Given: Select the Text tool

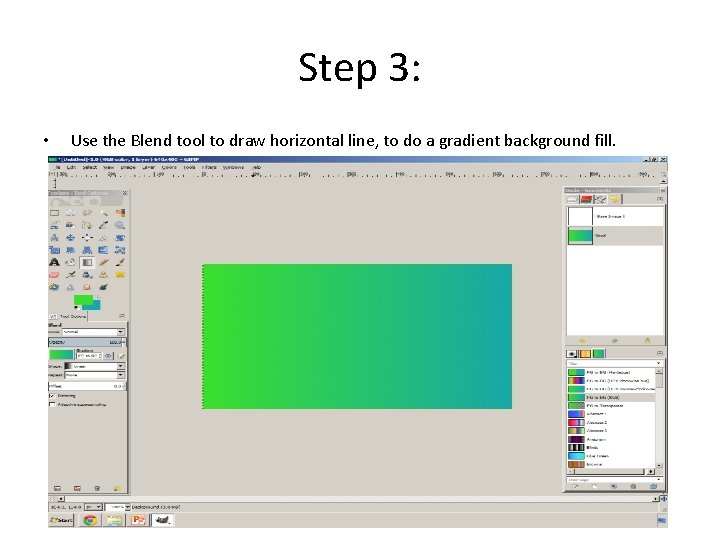Looking at the screenshot, I should tap(54, 263).
